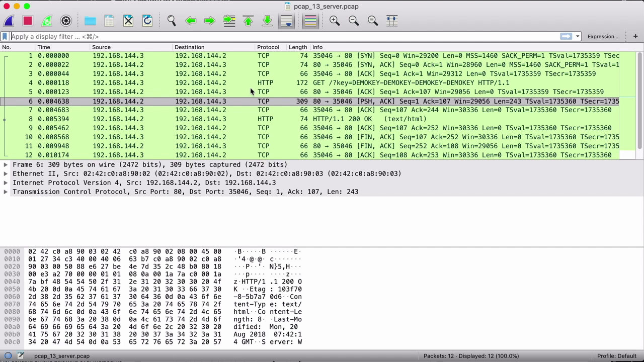
Task: Add a display filter button with plus
Action: [x=635, y=36]
